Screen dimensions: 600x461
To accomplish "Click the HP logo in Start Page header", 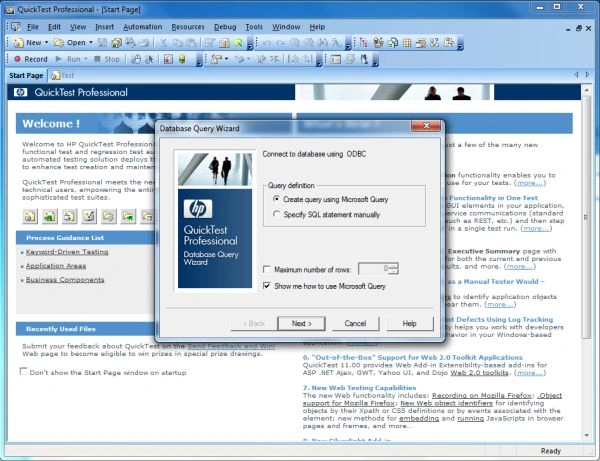I will (x=20, y=92).
